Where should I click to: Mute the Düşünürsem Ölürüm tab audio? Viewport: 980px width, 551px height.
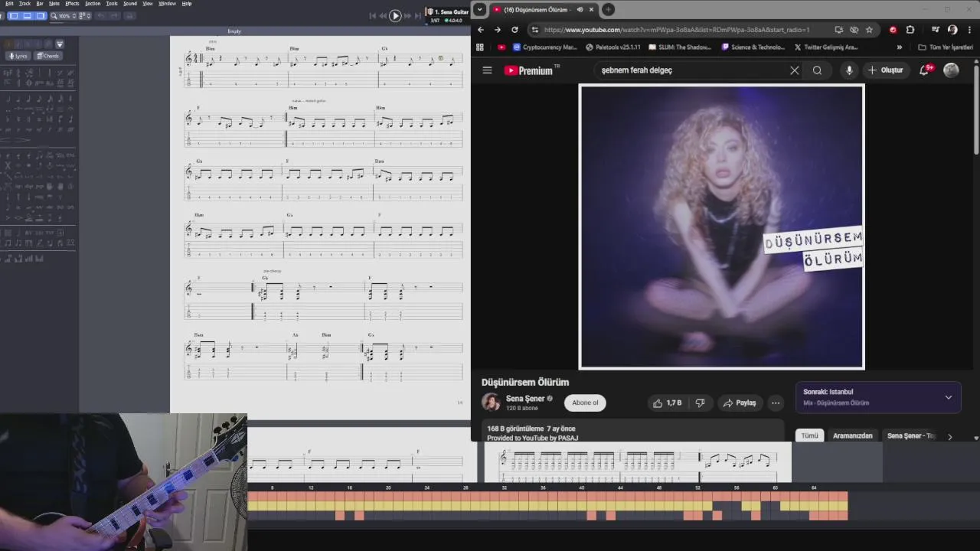[580, 10]
